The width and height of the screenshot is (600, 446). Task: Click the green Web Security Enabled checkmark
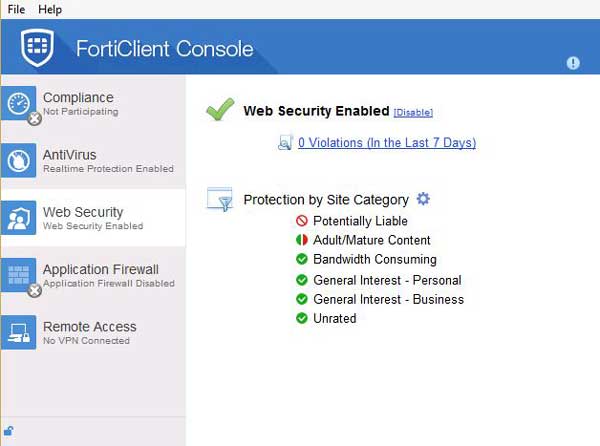pyautogui.click(x=220, y=110)
